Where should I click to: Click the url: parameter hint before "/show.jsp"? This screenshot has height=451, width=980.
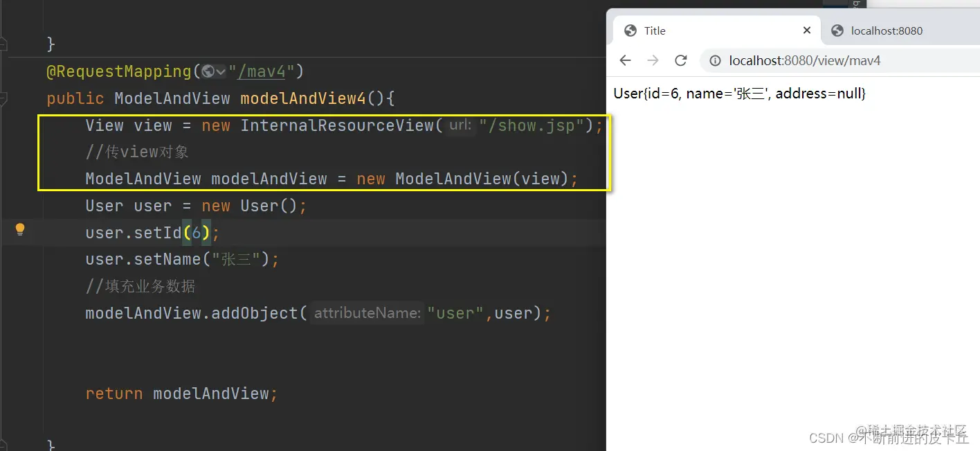click(460, 125)
